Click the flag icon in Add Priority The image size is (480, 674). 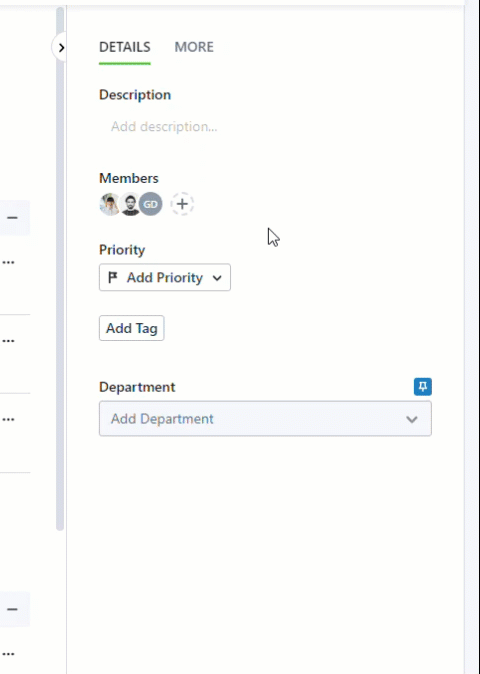[113, 278]
